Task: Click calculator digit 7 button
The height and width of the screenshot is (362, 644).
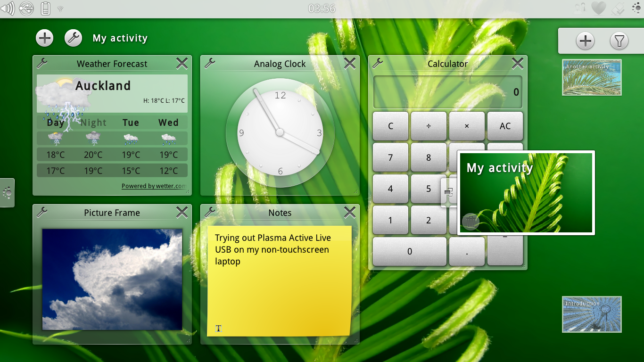Action: [390, 157]
